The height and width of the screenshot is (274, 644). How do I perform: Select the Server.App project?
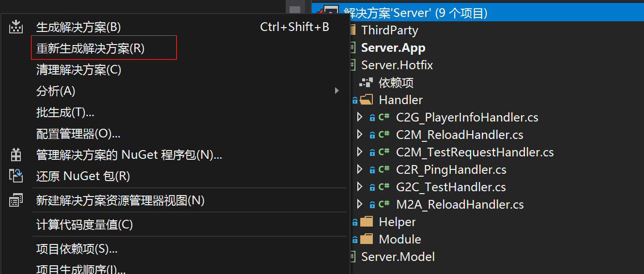[393, 48]
